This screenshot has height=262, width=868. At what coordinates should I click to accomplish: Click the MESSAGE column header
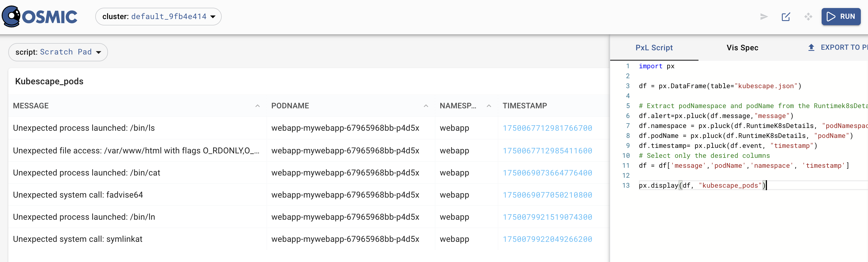(x=31, y=106)
